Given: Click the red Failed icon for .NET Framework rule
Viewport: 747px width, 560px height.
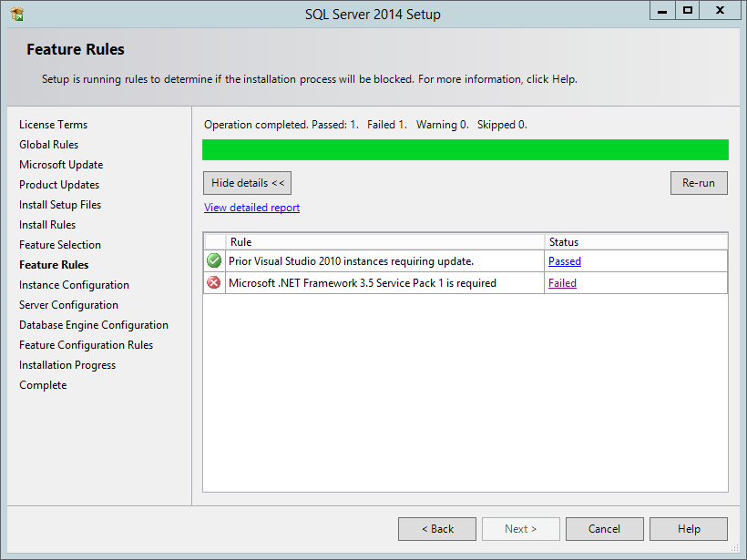Looking at the screenshot, I should pos(213,282).
